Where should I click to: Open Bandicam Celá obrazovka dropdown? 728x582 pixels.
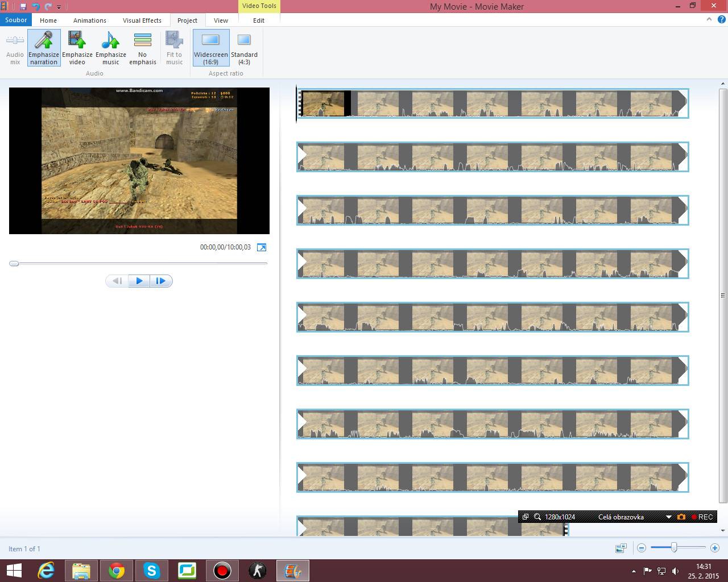pos(669,517)
